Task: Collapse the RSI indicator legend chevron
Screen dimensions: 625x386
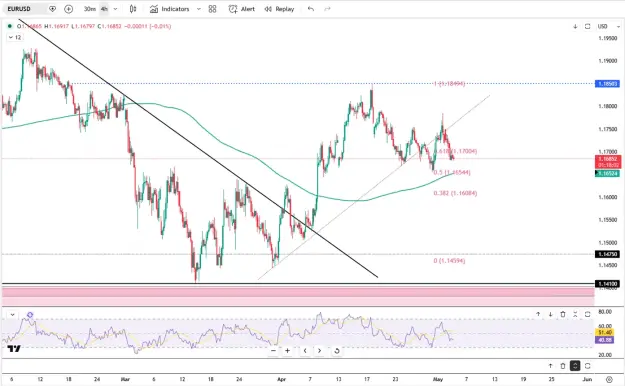Action: (x=12, y=315)
